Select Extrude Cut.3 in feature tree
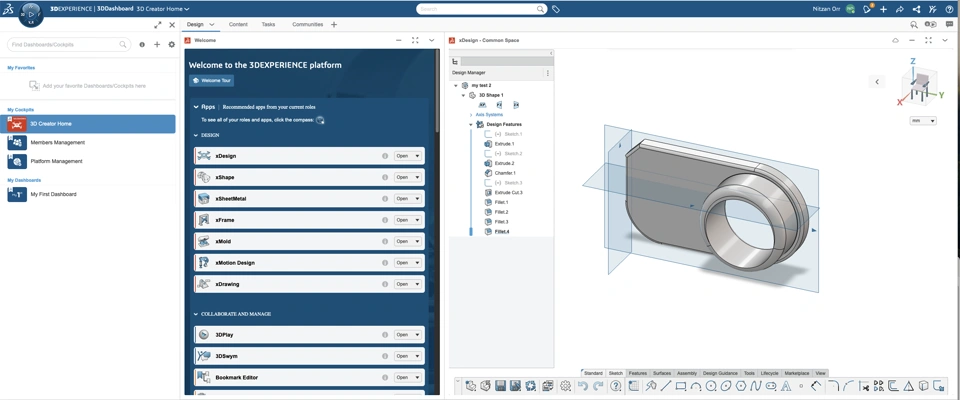 (x=508, y=192)
